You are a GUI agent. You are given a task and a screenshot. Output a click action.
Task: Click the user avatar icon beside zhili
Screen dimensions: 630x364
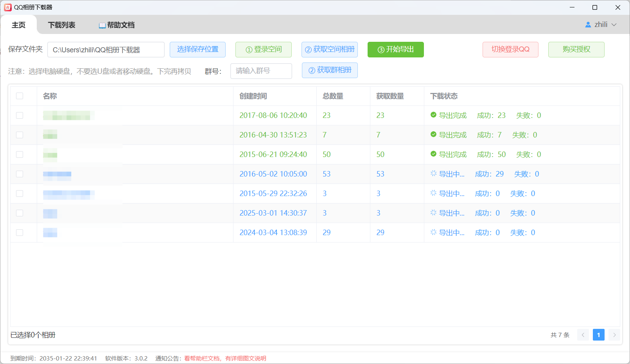(588, 25)
